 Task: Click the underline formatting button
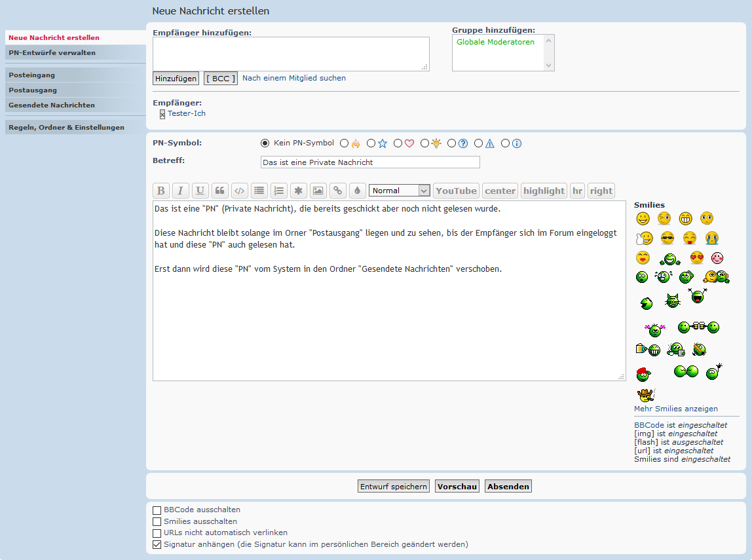click(200, 191)
